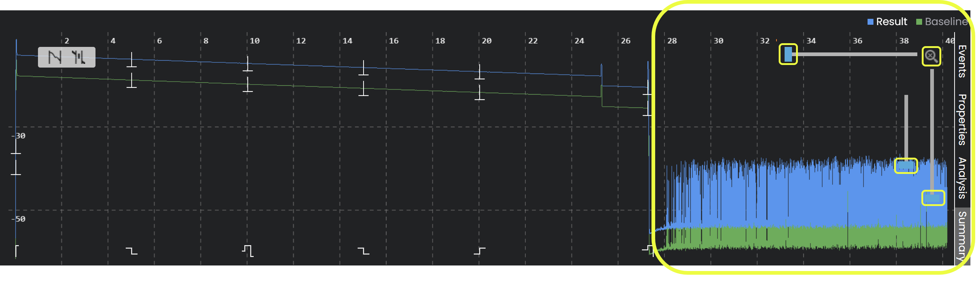Click the time axis label 2
This screenshot has height=288, width=980.
point(67,41)
